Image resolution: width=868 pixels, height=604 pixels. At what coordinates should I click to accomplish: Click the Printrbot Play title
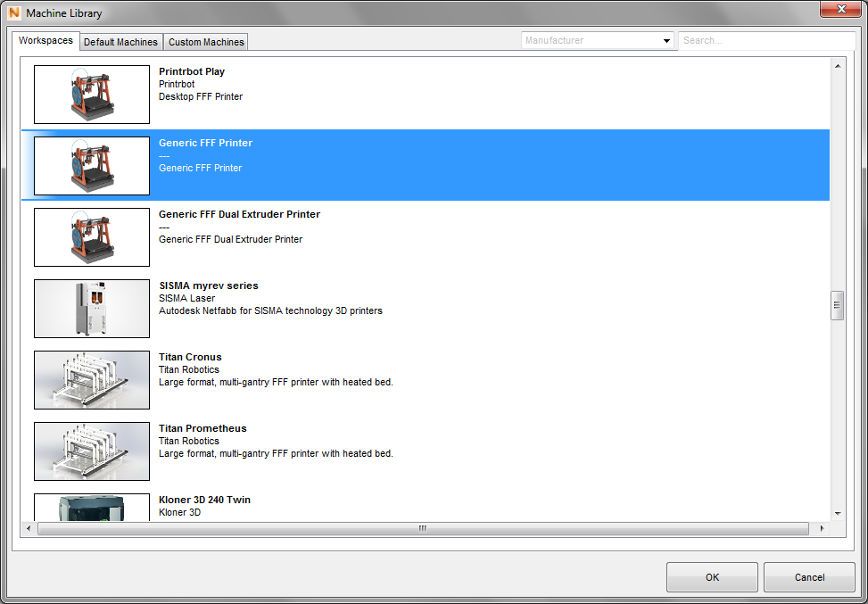click(192, 71)
